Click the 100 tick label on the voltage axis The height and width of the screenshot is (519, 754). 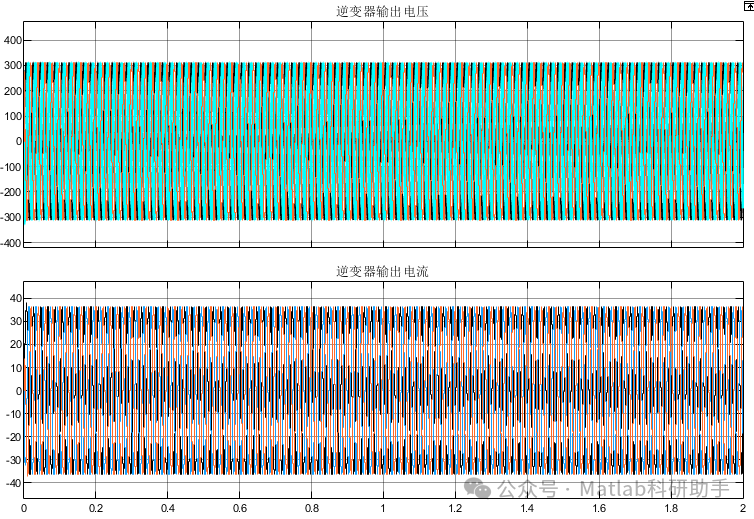(x=13, y=116)
